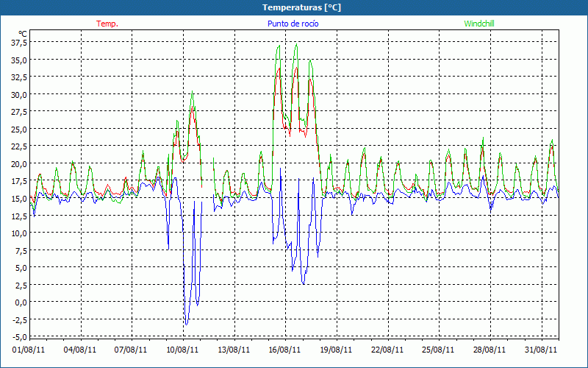Viewport: 588px width, 368px height.
Task: Click the 15,0 y-axis value
Action: click(20, 198)
